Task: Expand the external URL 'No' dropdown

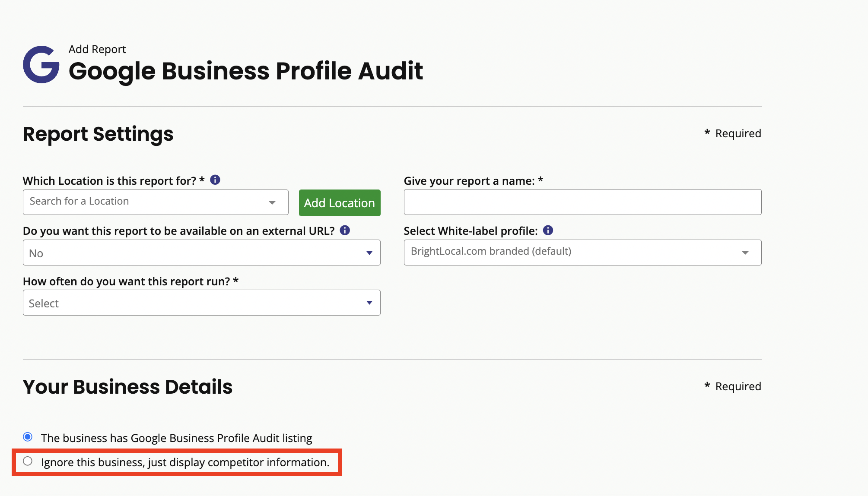Action: pyautogui.click(x=202, y=253)
